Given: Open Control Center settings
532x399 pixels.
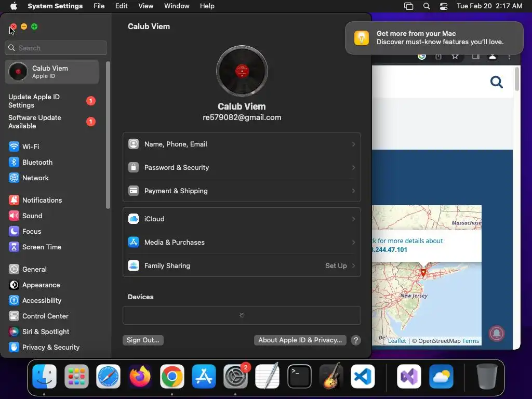Looking at the screenshot, I should pos(38,316).
